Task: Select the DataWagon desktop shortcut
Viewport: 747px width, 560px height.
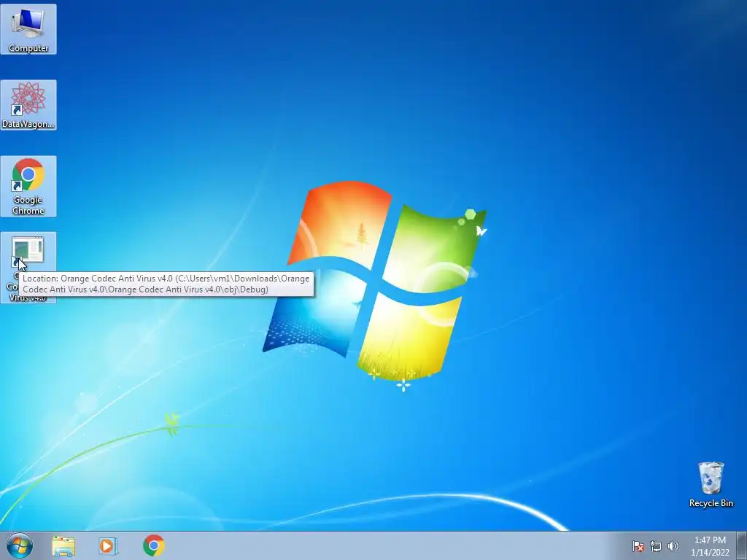Action: tap(28, 105)
